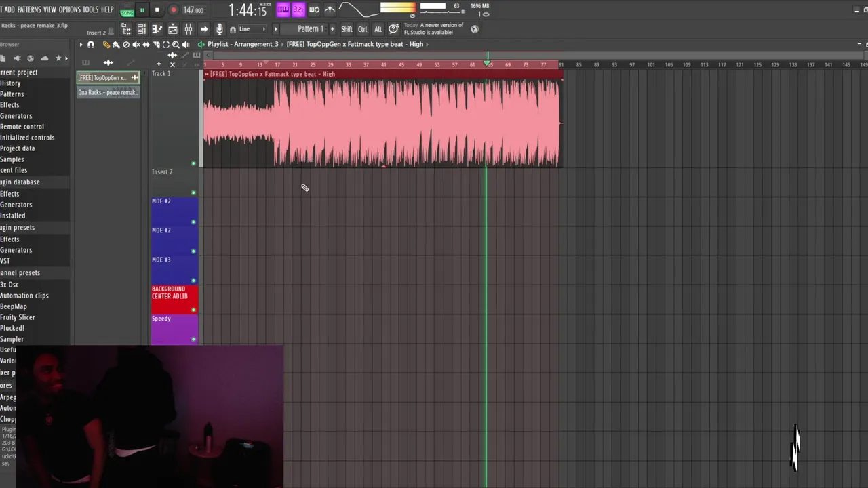
Task: Click Playlist - Arrangement_3 breadcrumb
Action: tap(243, 44)
